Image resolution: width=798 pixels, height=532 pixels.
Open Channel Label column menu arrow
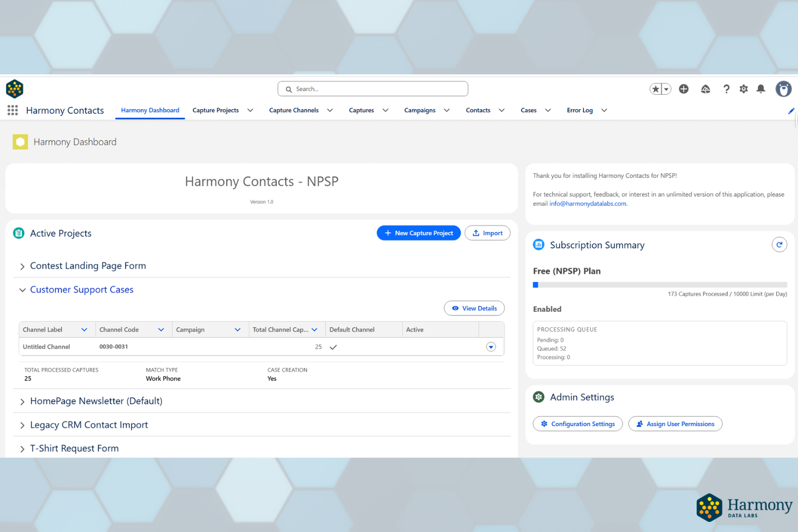pos(84,330)
